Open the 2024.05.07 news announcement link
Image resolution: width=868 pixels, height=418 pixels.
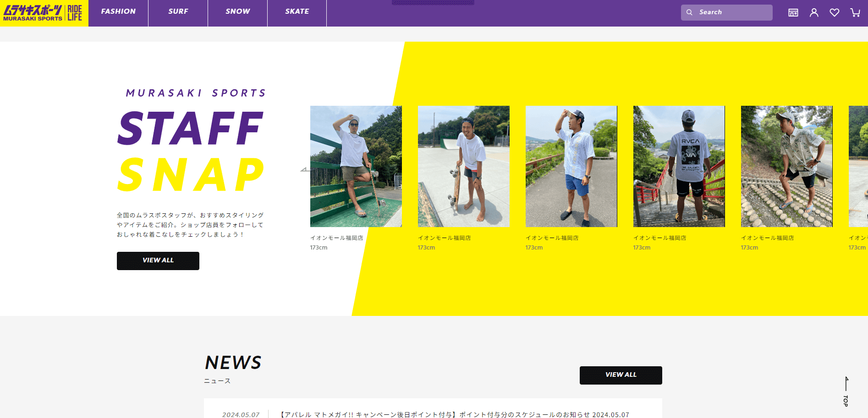coord(455,415)
